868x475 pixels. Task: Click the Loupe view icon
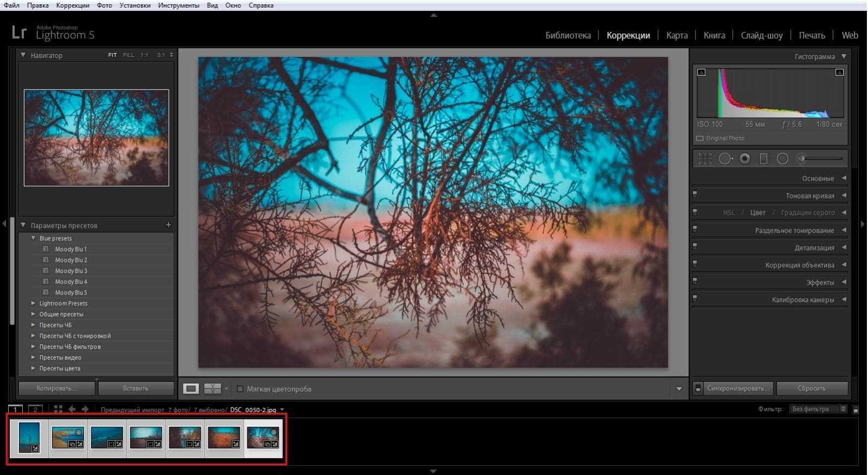tap(191, 389)
